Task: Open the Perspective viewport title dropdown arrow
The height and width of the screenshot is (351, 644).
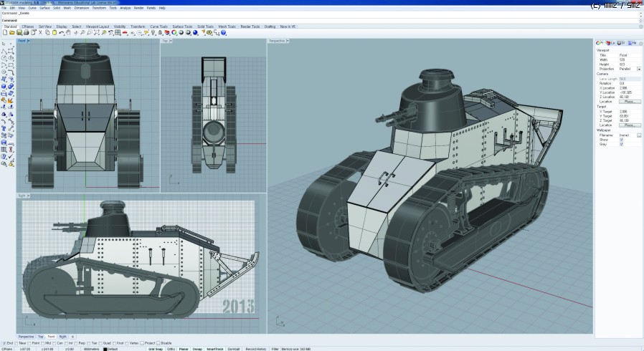Action: (287, 41)
